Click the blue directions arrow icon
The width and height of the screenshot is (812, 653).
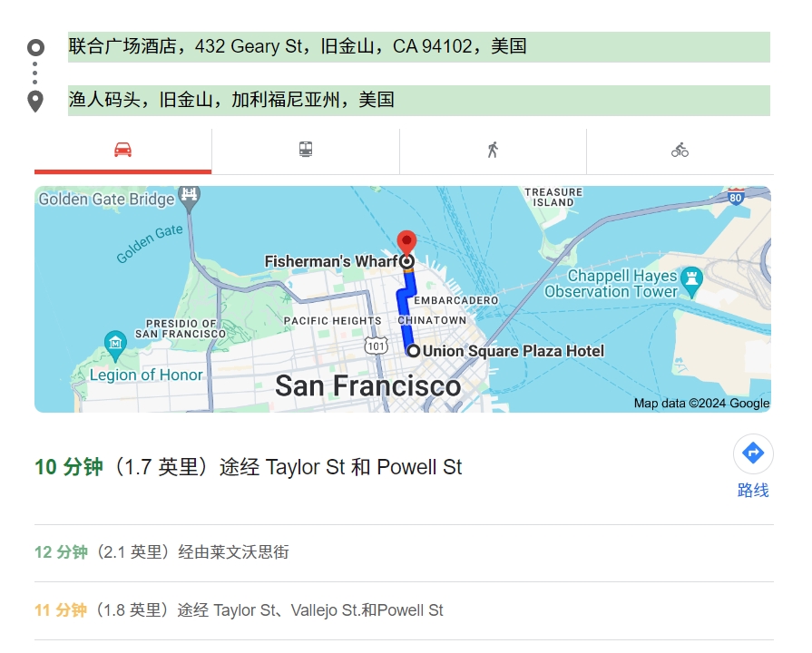point(753,453)
